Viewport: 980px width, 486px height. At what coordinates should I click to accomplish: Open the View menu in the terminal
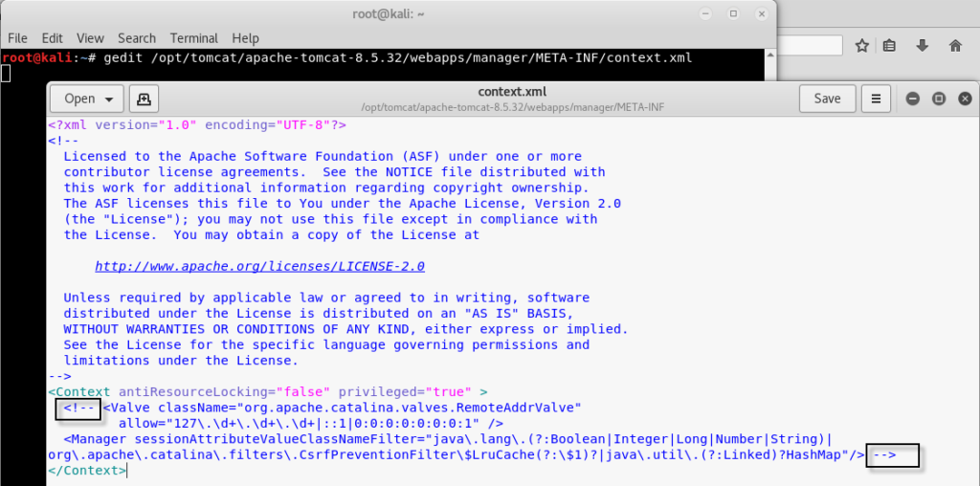point(90,38)
